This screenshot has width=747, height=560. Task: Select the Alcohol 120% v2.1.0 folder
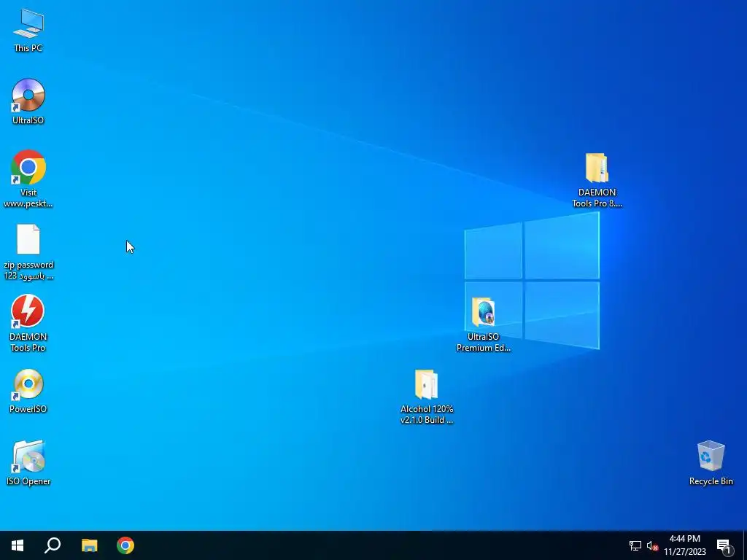(x=426, y=397)
